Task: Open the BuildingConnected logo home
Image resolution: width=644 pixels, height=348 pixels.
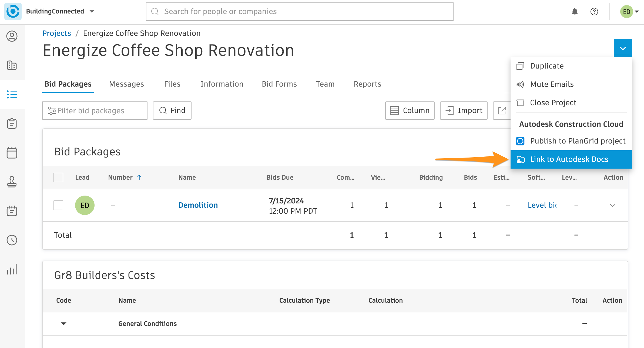Action: [13, 11]
